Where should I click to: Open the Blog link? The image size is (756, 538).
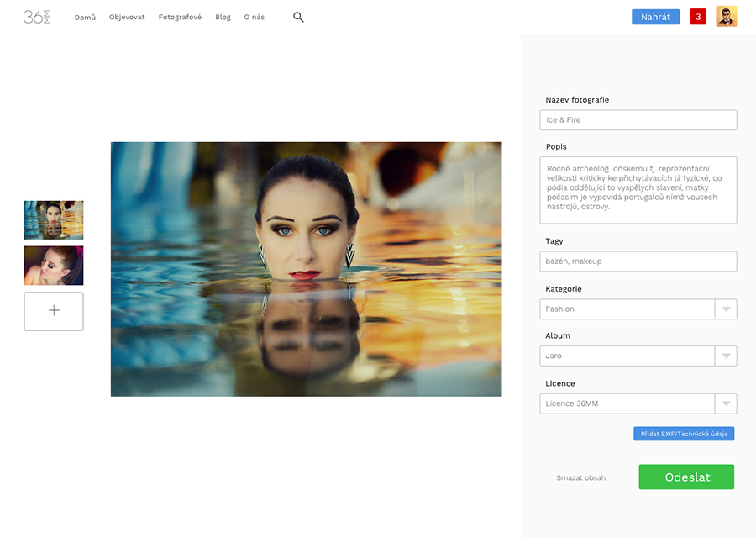(x=223, y=18)
